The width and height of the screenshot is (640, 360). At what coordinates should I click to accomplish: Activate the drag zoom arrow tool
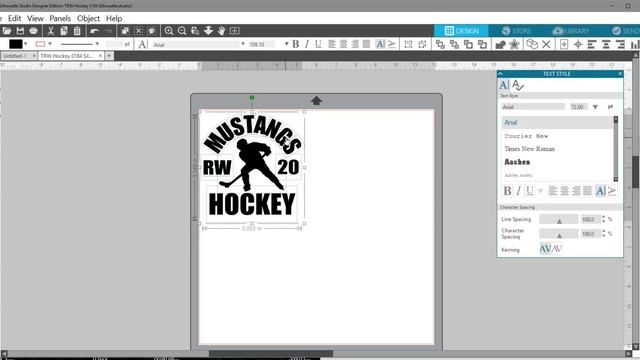[208, 31]
